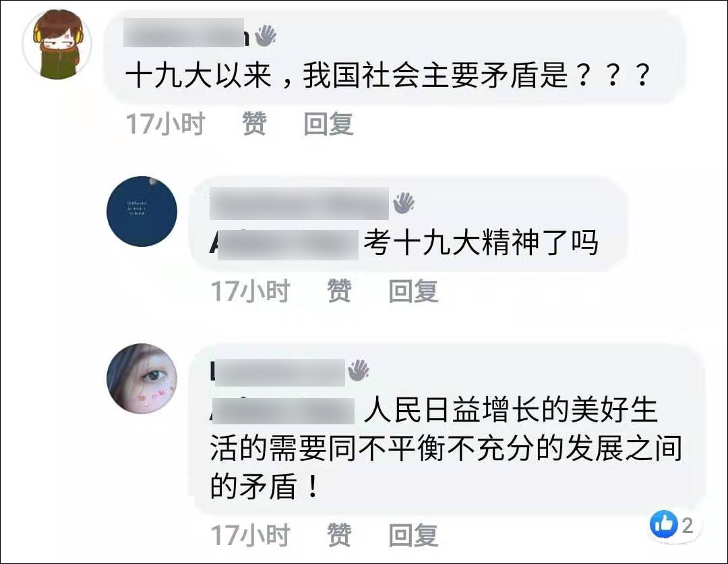Click the blue thumbs-up reaction icon
The image size is (728, 564).
point(663,524)
